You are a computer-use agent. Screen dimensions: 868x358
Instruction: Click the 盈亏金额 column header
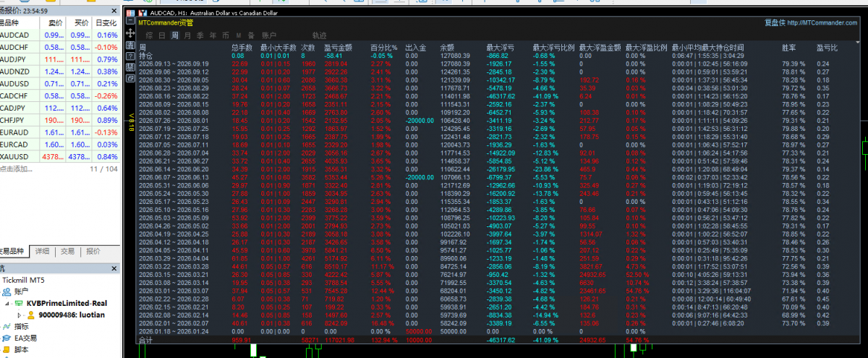(x=339, y=48)
